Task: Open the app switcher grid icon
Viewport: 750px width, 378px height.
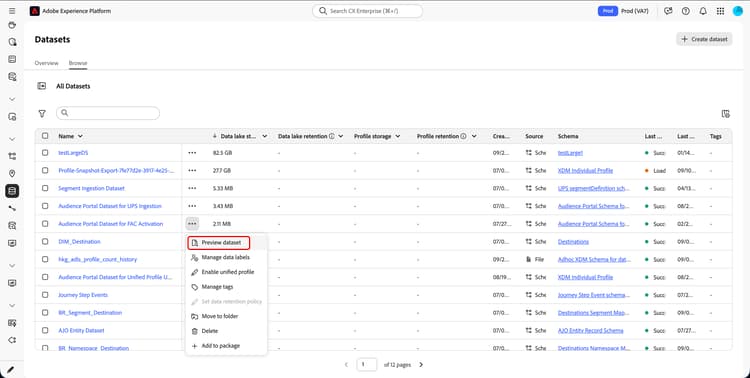Action: pyautogui.click(x=720, y=11)
